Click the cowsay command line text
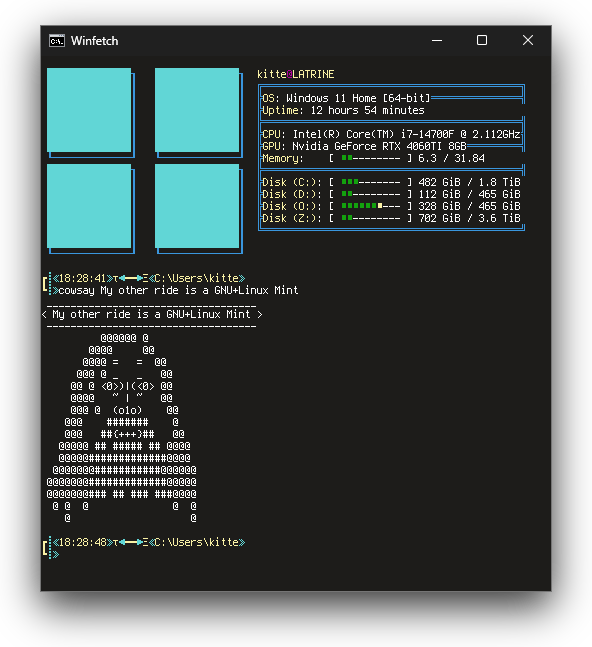This screenshot has width=592, height=647. tap(178, 290)
